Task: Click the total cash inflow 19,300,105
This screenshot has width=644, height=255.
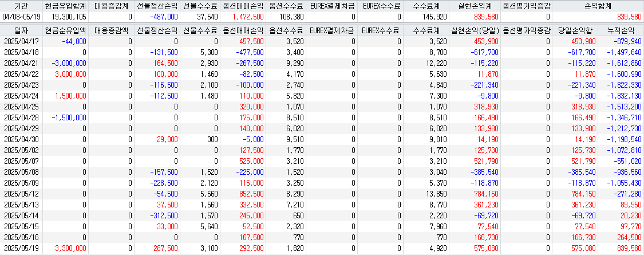Action: 69,17
